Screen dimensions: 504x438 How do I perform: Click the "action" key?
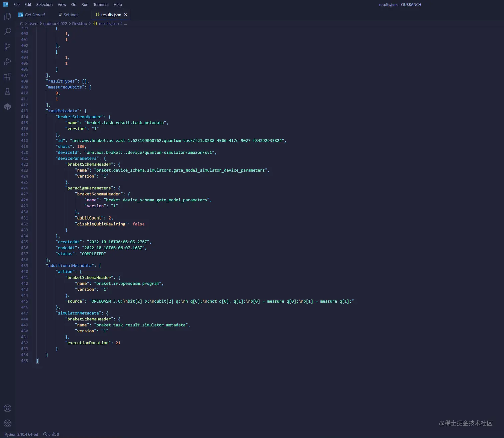(x=65, y=272)
